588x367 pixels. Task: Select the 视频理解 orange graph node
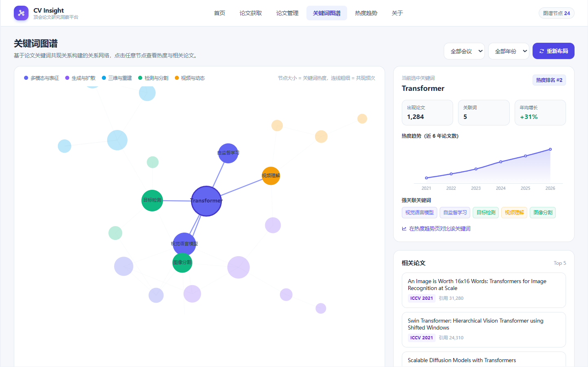(271, 176)
